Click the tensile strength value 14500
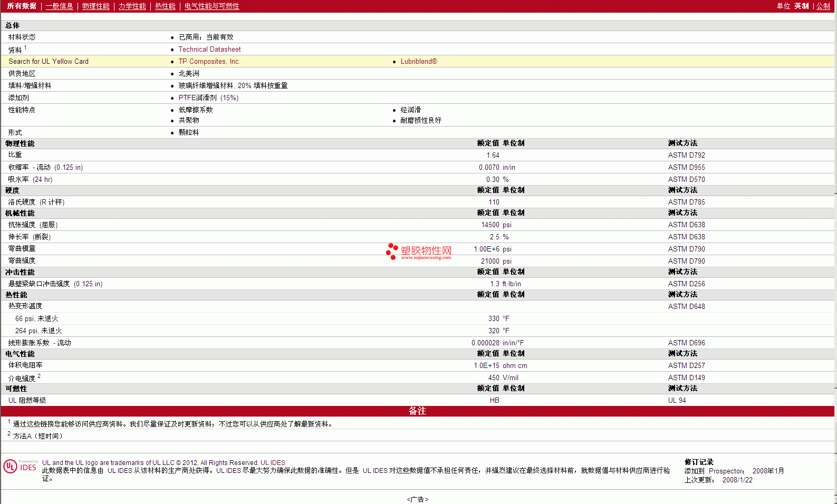837x504 pixels. (490, 225)
